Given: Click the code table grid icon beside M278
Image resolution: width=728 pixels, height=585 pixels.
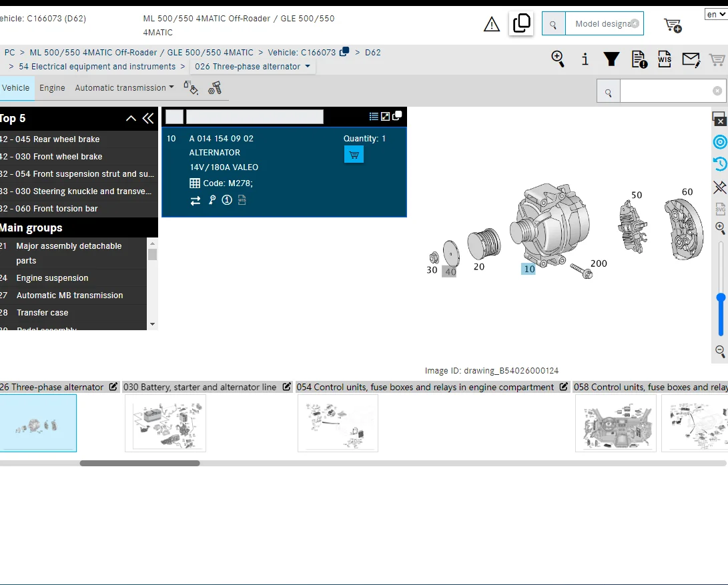Looking at the screenshot, I should pos(195,183).
